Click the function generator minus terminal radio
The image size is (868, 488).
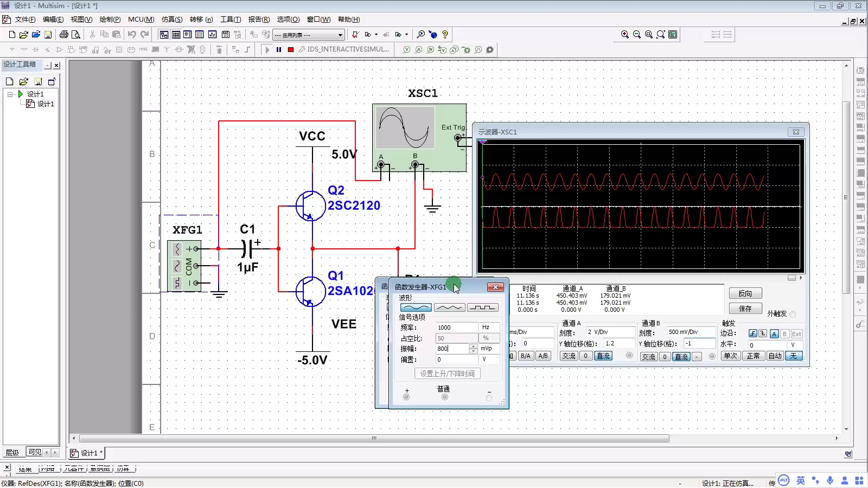(489, 397)
